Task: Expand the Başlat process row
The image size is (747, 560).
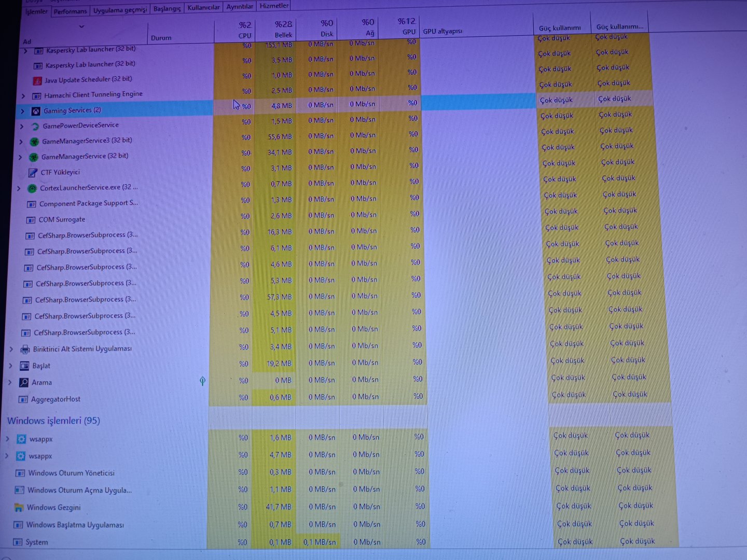Action: 10,366
